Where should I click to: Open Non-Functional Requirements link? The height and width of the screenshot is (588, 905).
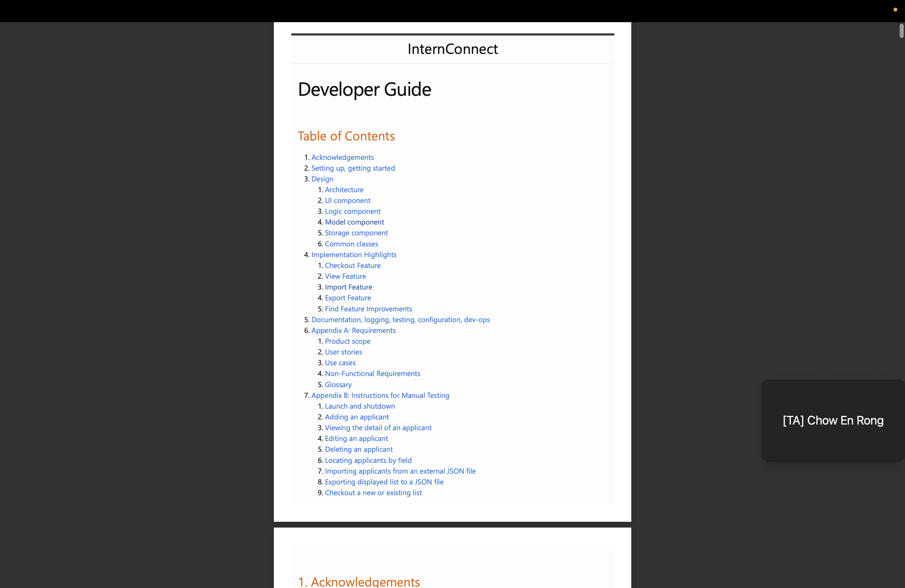(x=372, y=374)
